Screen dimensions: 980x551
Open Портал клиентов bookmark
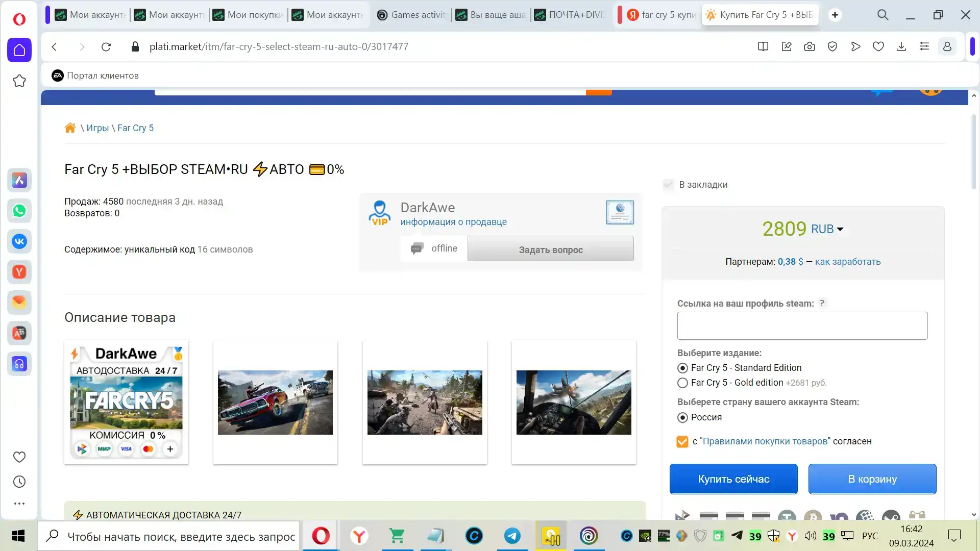[95, 76]
